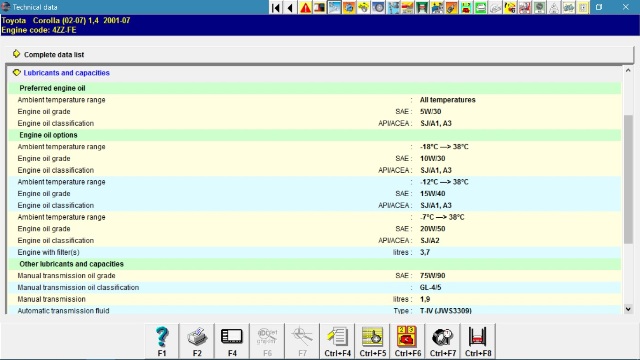Open the red warning triangle toolbar icon
This screenshot has height=360, width=640.
pyautogui.click(x=305, y=7)
